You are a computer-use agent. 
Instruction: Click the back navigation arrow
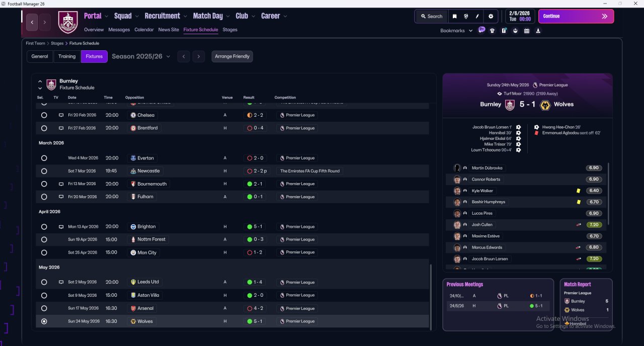click(x=32, y=22)
